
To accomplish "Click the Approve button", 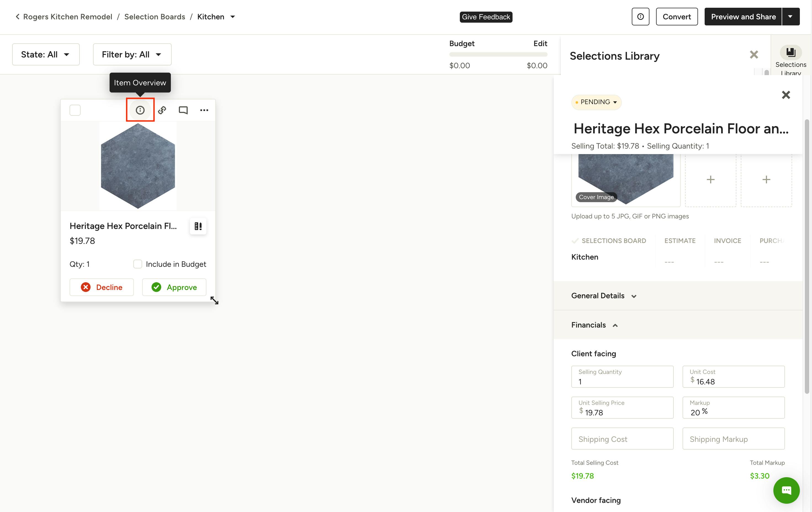I will tap(174, 287).
